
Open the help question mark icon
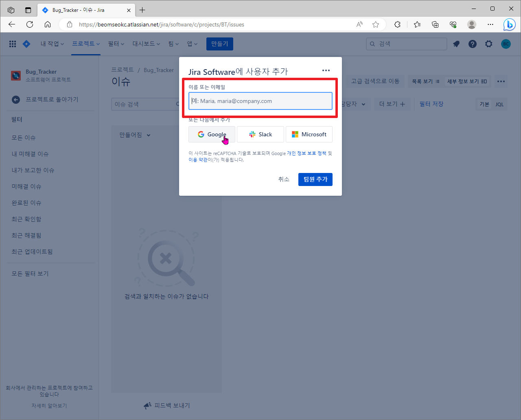click(x=473, y=44)
